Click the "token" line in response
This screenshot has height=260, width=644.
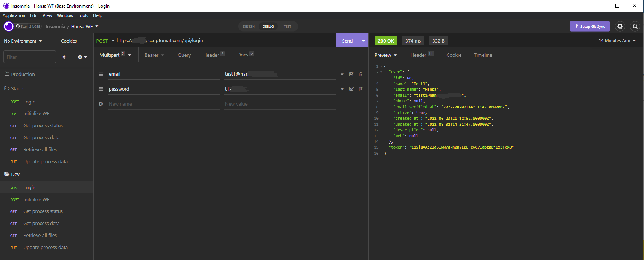tap(451, 147)
